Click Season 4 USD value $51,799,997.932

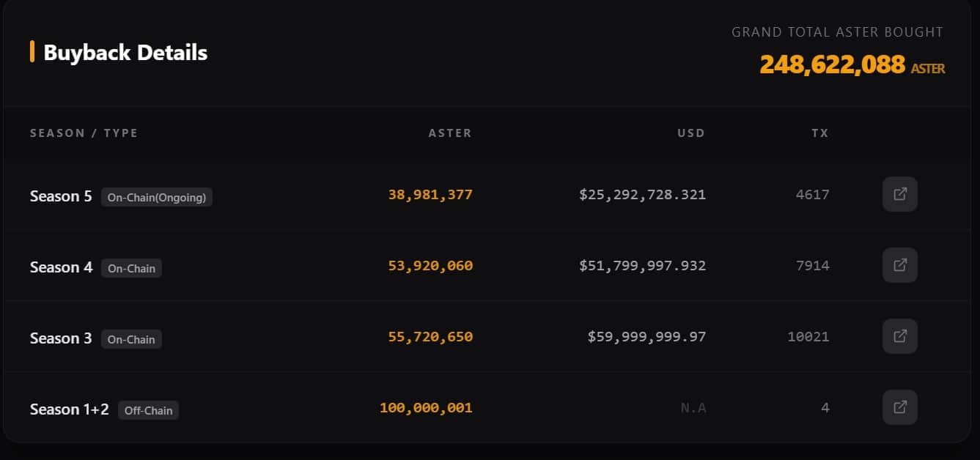642,266
